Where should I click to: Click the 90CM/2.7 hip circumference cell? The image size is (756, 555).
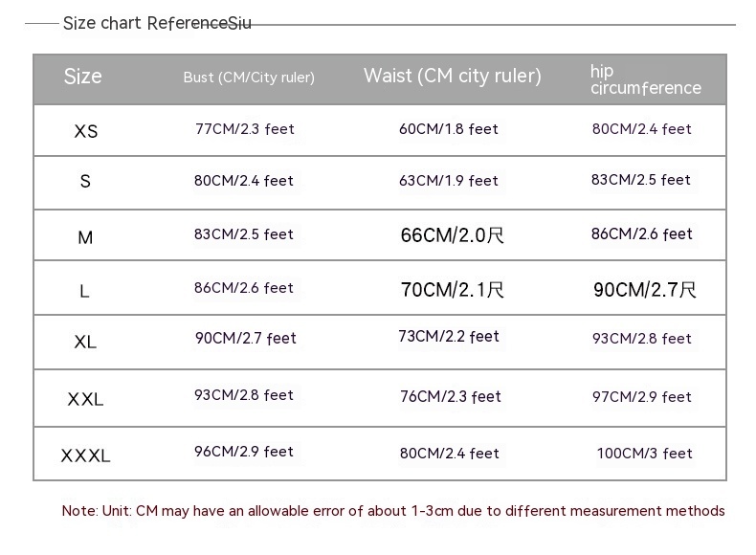(644, 290)
